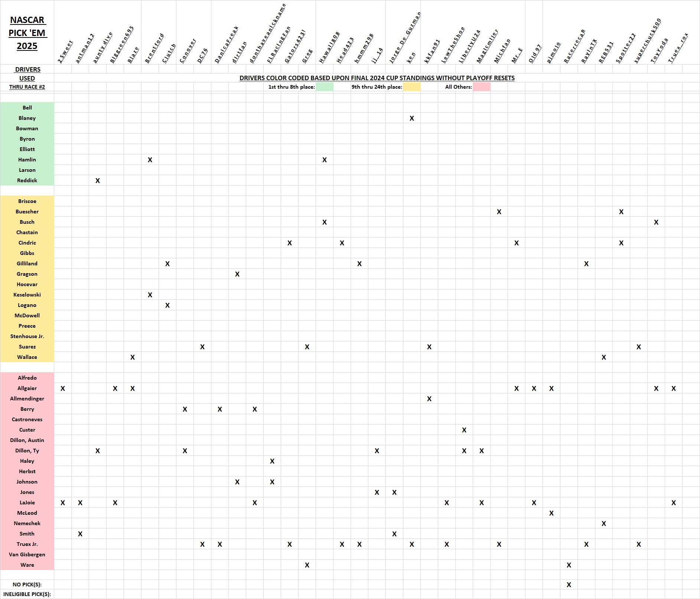Image resolution: width=700 pixels, height=599 pixels.
Task: Select the color-coded standings heading text
Action: pos(377,78)
